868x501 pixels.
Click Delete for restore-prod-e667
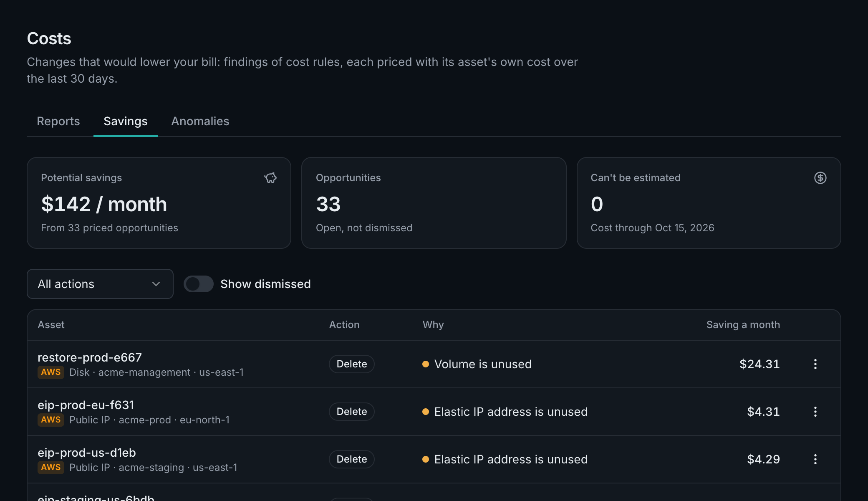tap(352, 364)
